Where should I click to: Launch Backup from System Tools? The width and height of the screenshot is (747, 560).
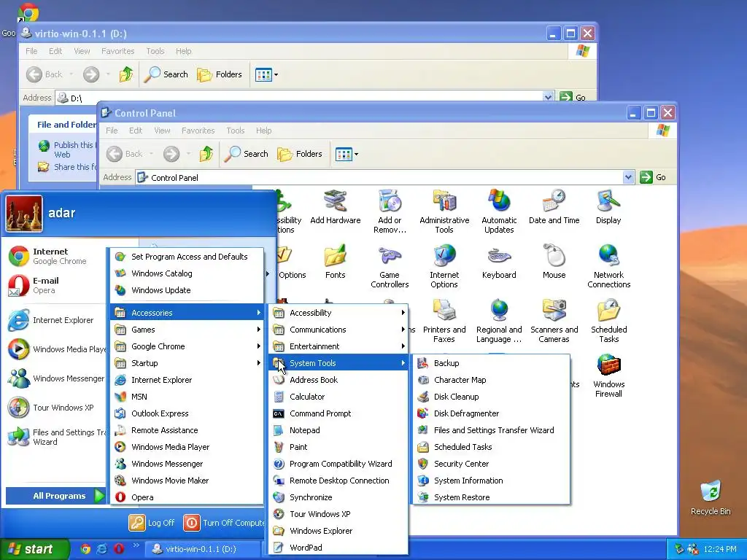[x=491, y=363]
